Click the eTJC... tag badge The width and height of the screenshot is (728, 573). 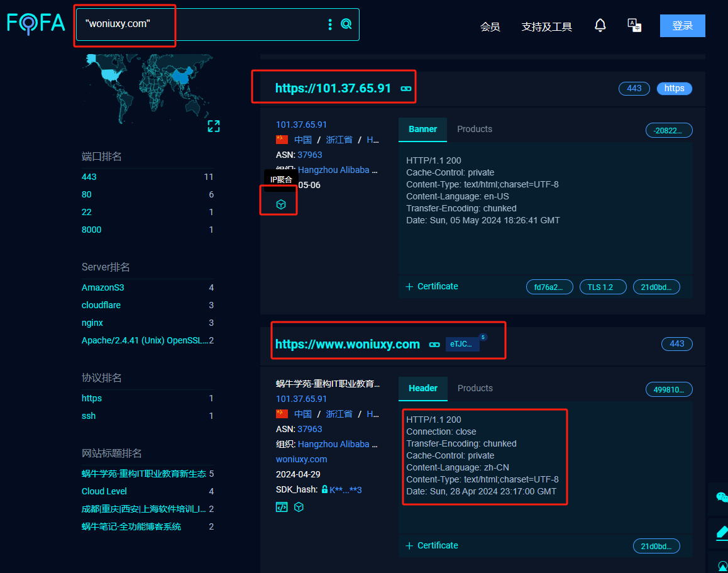coord(463,344)
